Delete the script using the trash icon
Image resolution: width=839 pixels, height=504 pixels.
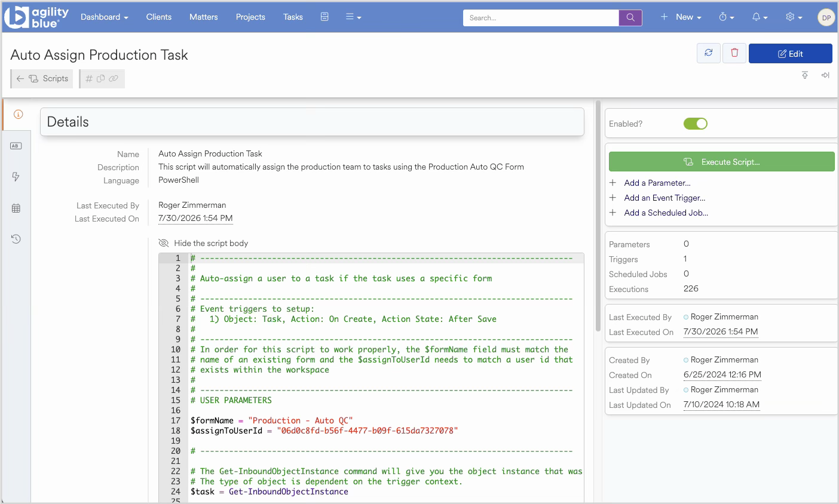click(734, 53)
